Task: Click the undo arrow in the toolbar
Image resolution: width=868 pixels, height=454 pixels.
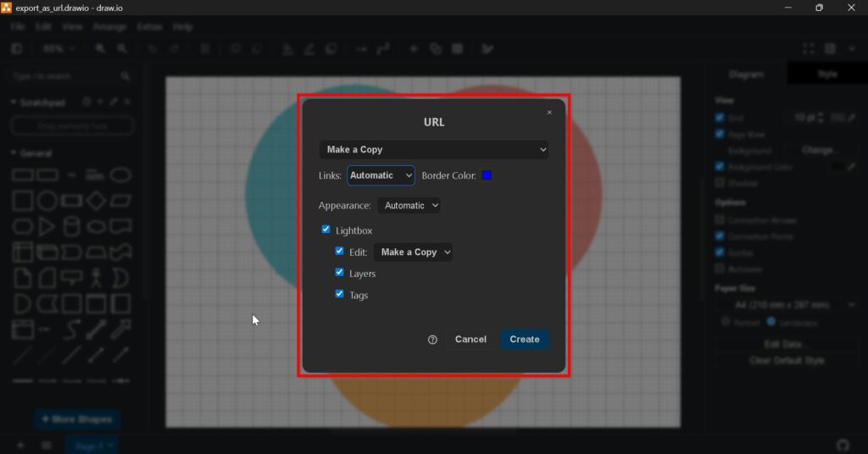Action: pos(153,49)
